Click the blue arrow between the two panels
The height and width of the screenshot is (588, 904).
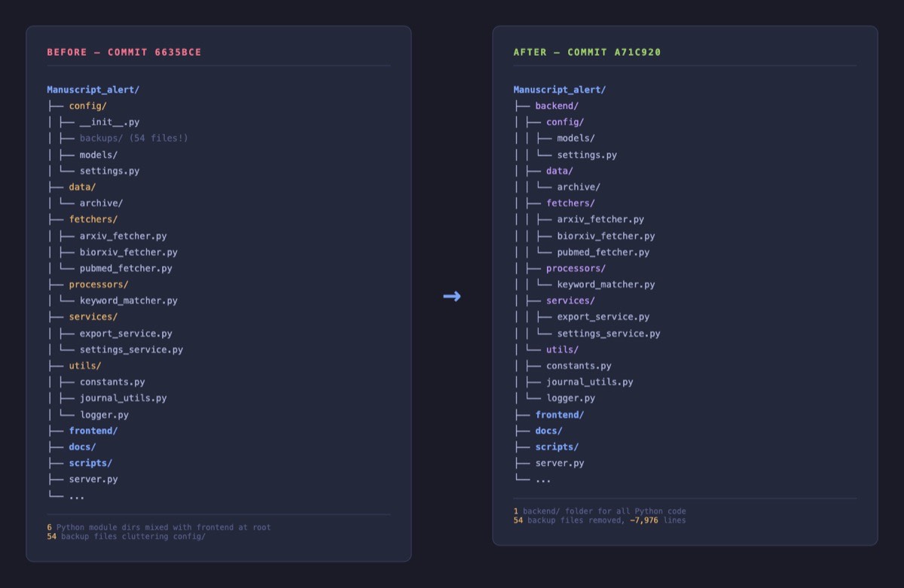point(451,296)
